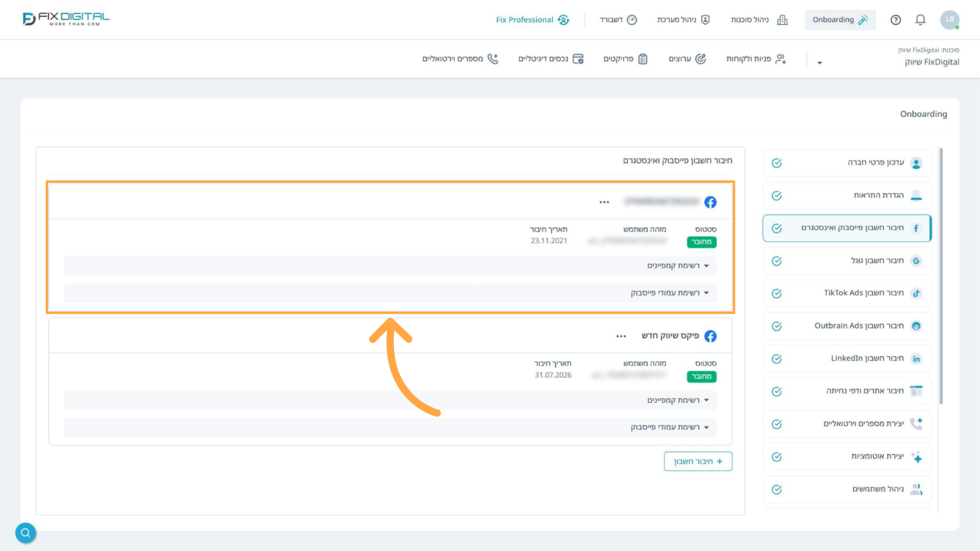Select the חיבור חשבון גוגל step

point(847,261)
